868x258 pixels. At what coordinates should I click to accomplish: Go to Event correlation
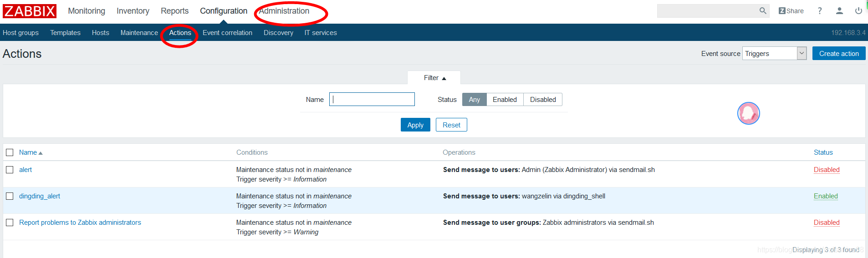coord(227,33)
